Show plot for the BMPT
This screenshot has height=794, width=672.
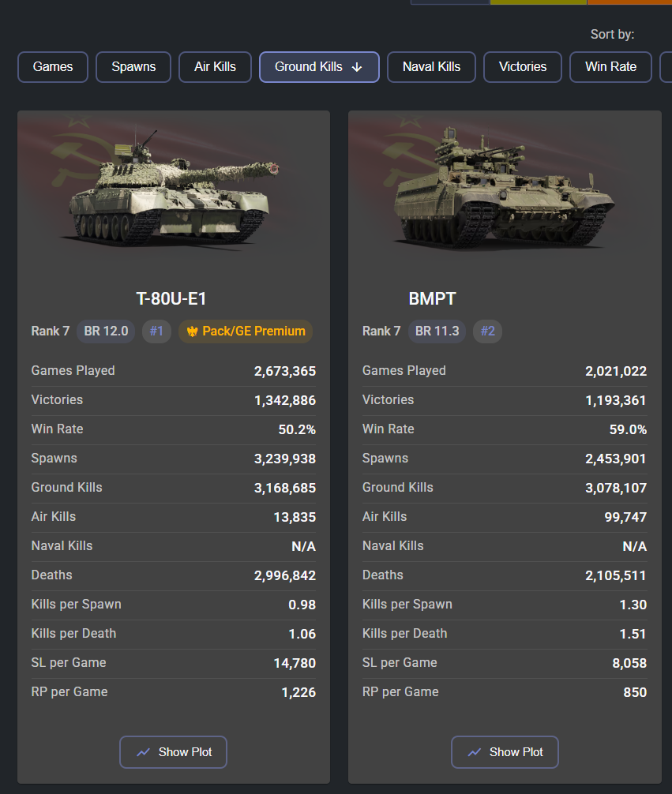(x=505, y=752)
